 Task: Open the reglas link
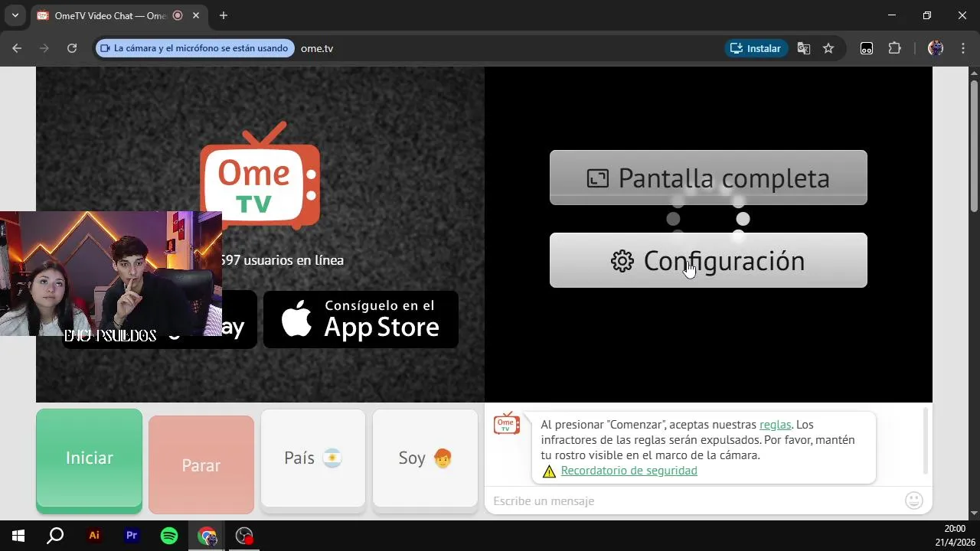click(775, 424)
